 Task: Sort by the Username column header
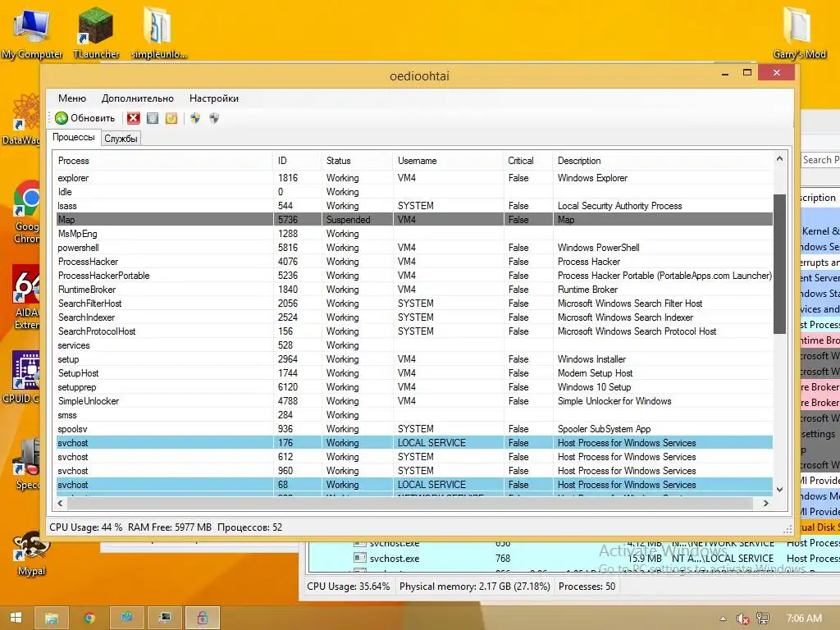(448, 161)
